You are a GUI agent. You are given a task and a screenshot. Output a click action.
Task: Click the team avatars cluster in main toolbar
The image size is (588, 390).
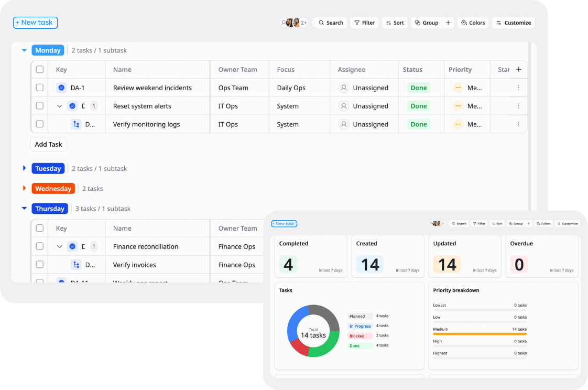[x=294, y=23]
